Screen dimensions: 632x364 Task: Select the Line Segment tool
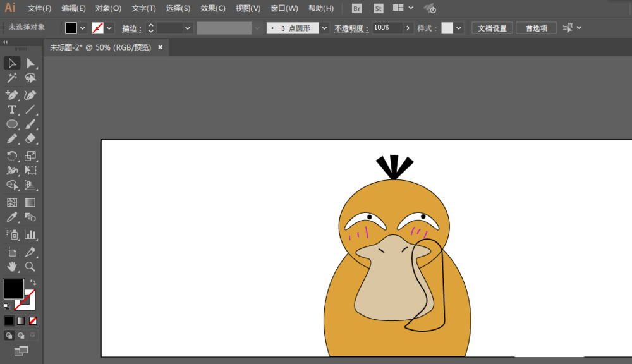(30, 110)
